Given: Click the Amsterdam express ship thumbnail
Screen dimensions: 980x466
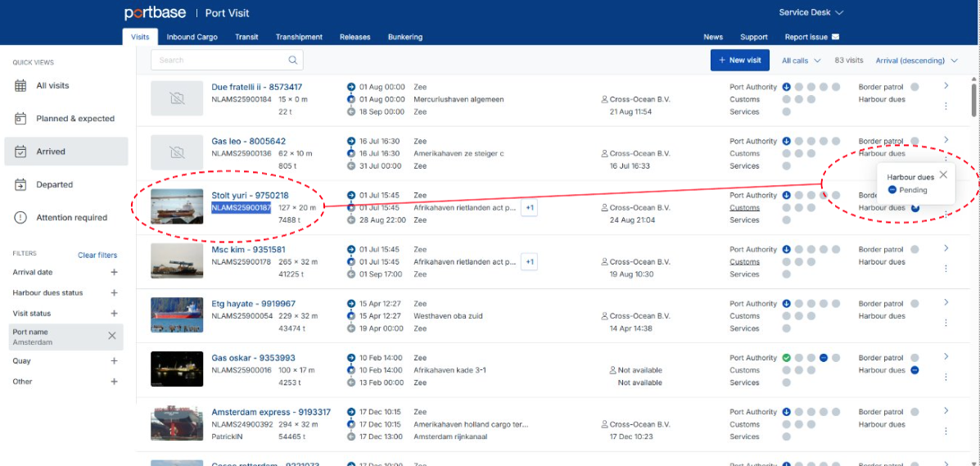Looking at the screenshot, I should 177,423.
